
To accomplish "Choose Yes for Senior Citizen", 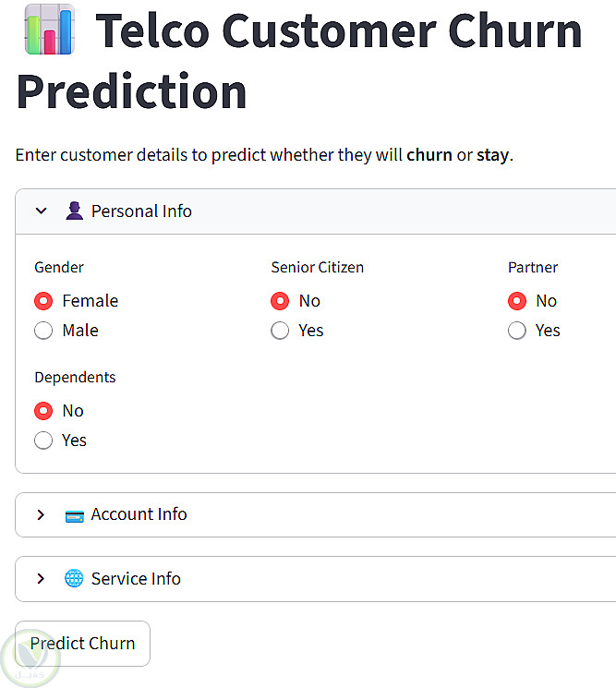I will pos(280,331).
